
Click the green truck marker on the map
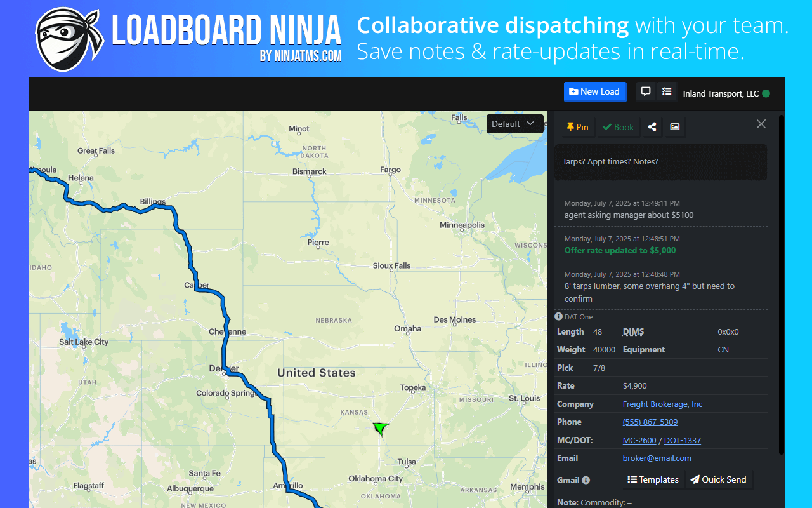pyautogui.click(x=381, y=429)
